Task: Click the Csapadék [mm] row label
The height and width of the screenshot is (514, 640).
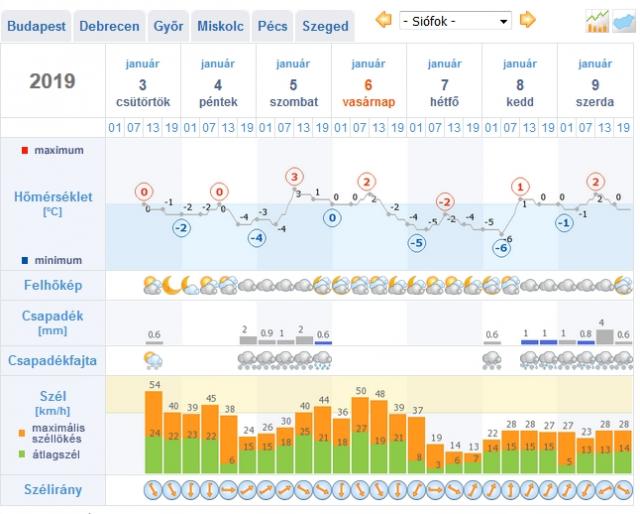Action: [x=52, y=322]
